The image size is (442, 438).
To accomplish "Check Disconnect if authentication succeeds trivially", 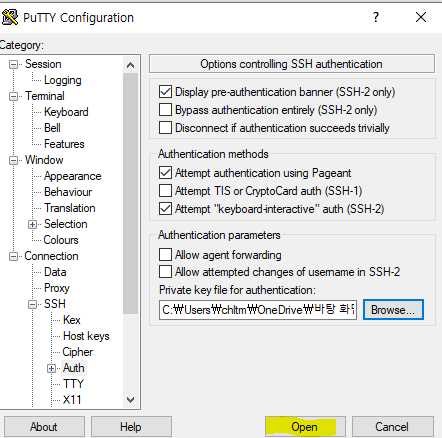I will coord(165,128).
